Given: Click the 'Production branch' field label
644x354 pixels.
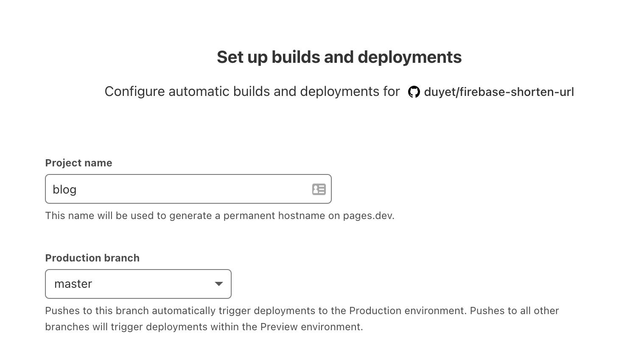Looking at the screenshot, I should [92, 258].
